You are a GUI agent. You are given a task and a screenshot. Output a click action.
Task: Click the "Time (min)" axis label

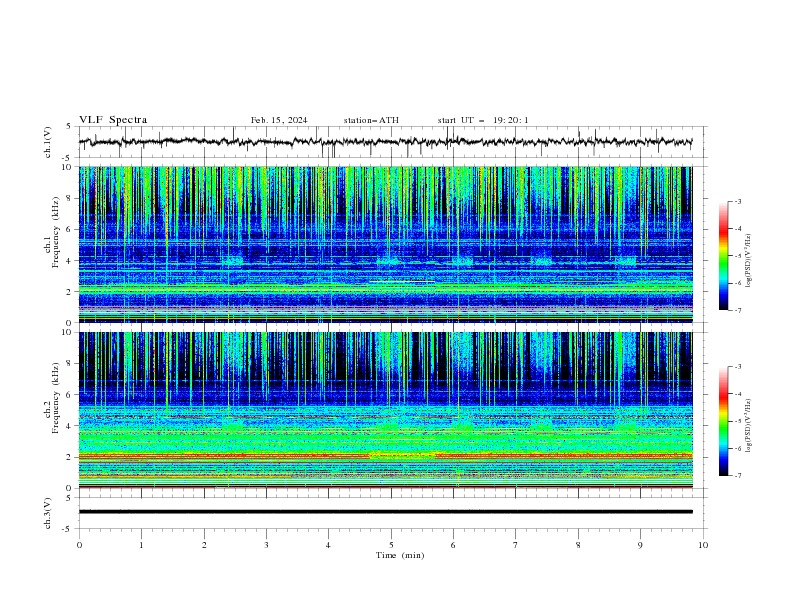[x=400, y=555]
